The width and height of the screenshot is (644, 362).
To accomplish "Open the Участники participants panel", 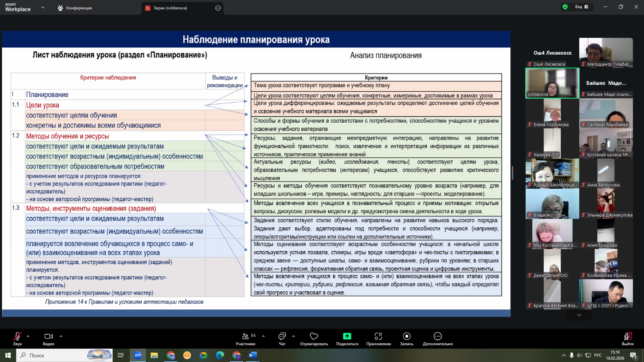I will (x=246, y=337).
